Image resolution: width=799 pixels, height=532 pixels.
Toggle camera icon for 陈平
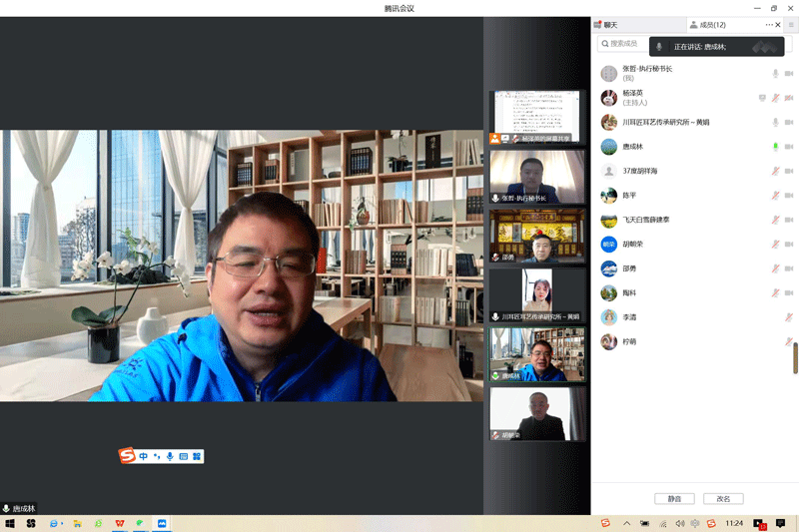789,196
